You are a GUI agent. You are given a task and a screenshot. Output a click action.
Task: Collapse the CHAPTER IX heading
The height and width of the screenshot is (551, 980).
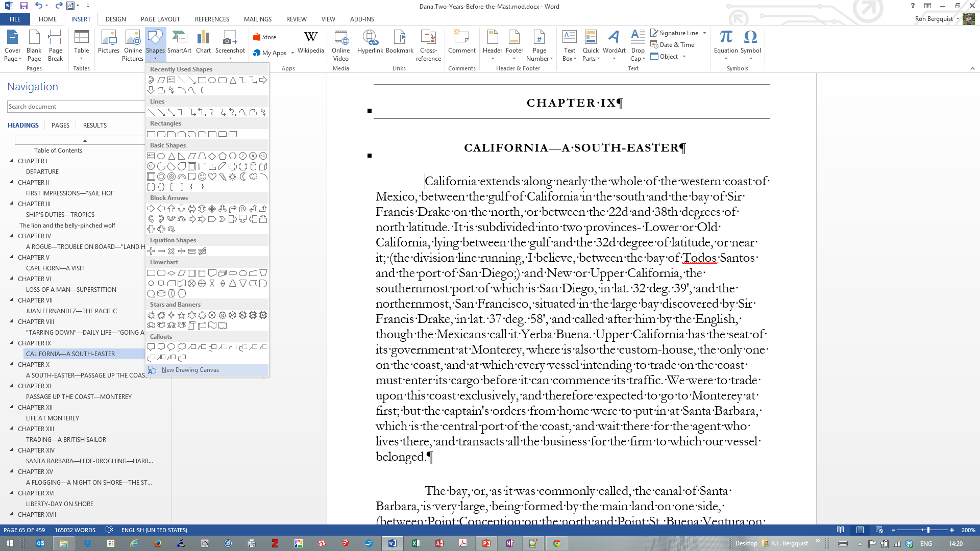click(x=12, y=343)
